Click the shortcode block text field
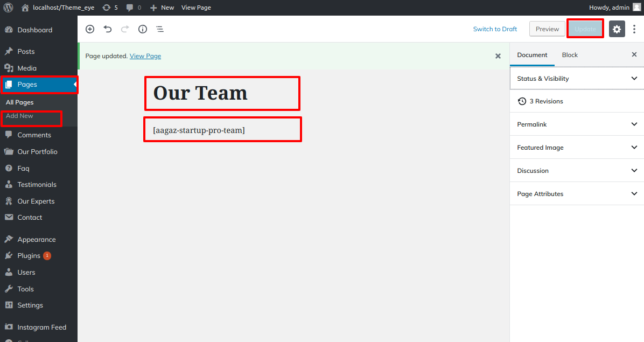Screen dimensions: 644x342 tap(222, 130)
